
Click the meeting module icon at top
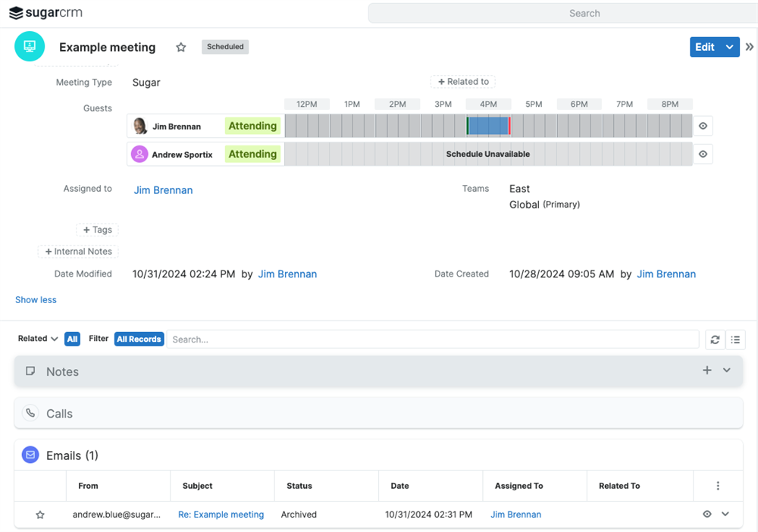30,46
